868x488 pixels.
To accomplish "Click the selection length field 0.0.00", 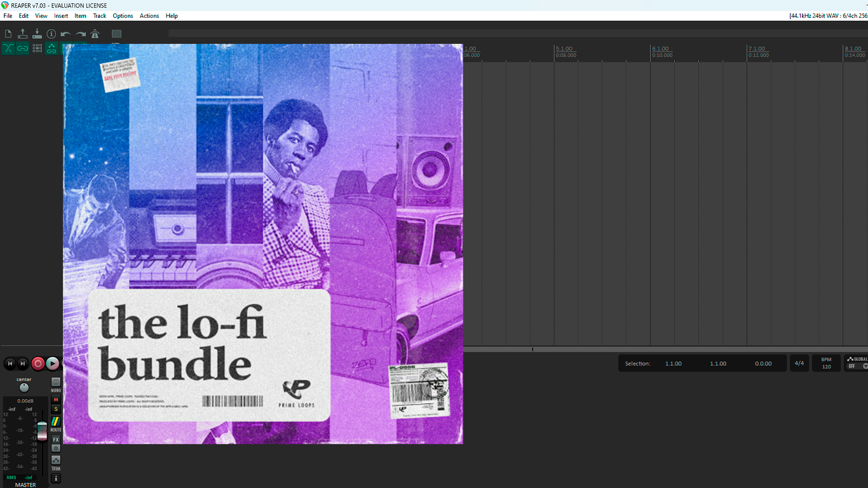I will (x=763, y=363).
